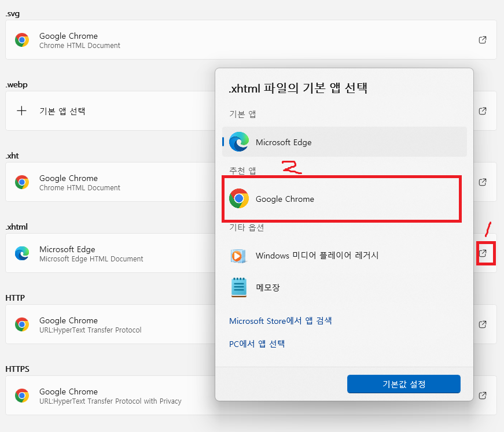Click 기본 앱 선택 text for .webp
This screenshot has height=432, width=504.
[x=62, y=111]
